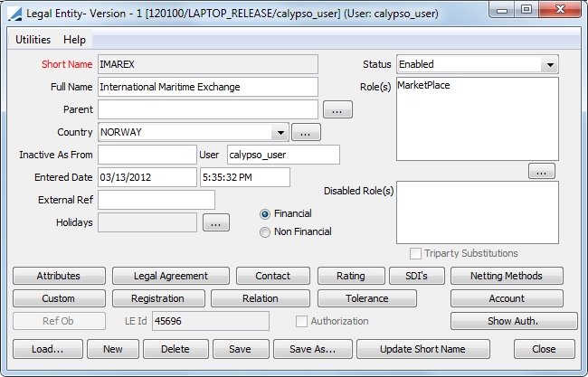
Task: Focus the time field 5:35:32 PM
Action: (x=245, y=177)
